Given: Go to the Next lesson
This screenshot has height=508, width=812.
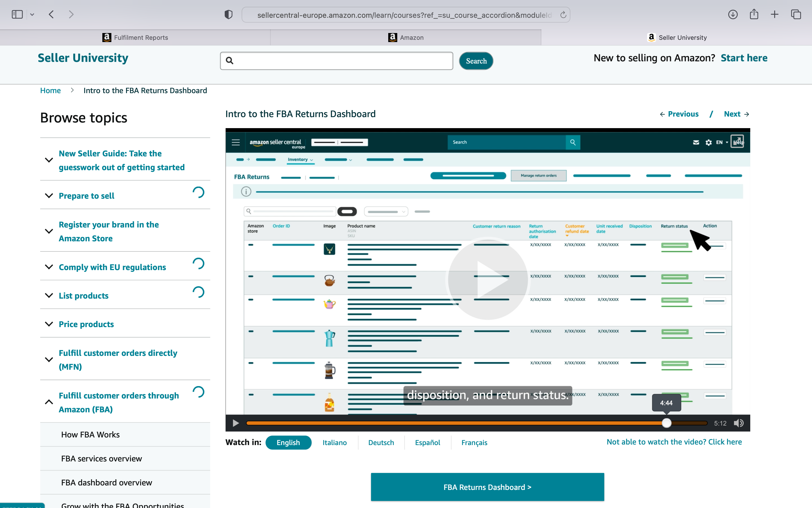Looking at the screenshot, I should [x=736, y=114].
